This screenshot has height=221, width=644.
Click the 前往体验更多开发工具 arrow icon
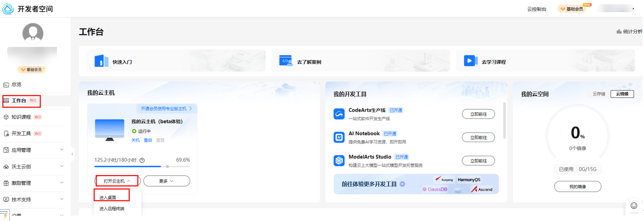[402, 184]
